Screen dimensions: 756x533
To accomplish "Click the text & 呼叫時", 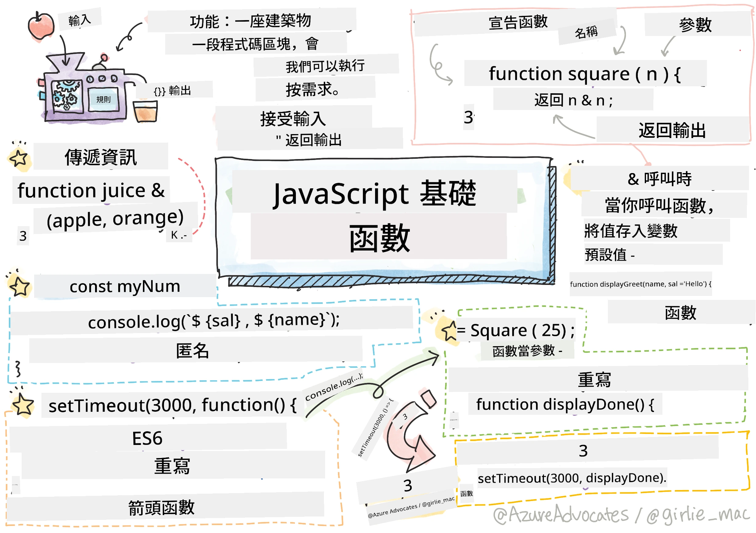I will 659,179.
